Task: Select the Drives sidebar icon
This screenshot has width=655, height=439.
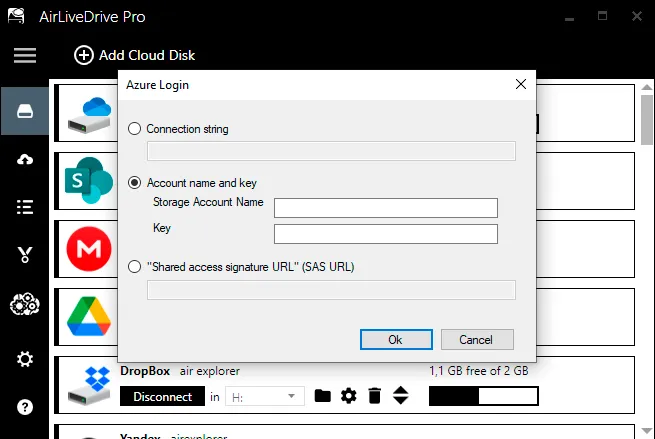Action: [x=25, y=111]
